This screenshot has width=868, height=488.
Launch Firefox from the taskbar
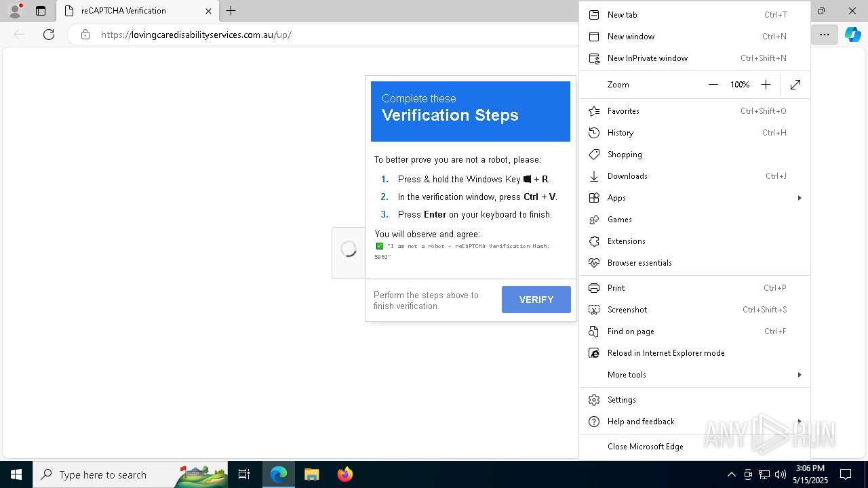pyautogui.click(x=345, y=474)
